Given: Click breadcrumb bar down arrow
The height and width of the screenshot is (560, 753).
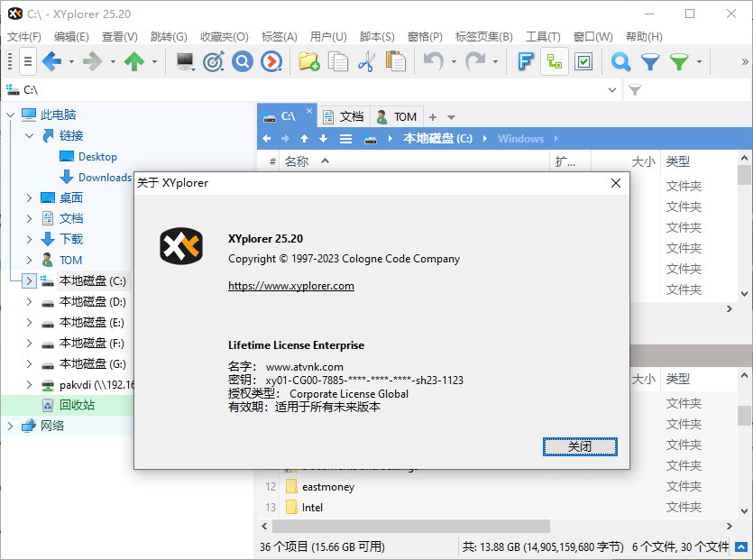Looking at the screenshot, I should pyautogui.click(x=323, y=139).
